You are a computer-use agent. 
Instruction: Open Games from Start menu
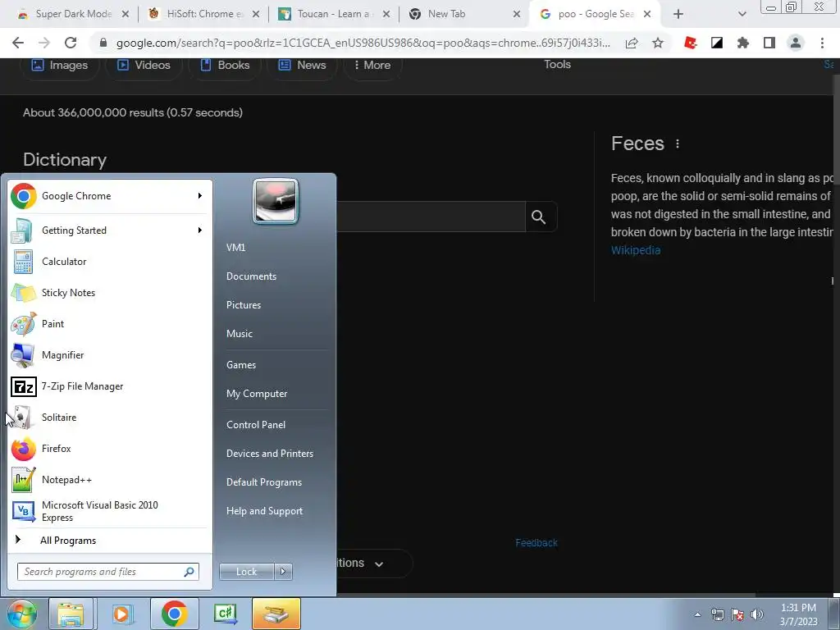241,365
